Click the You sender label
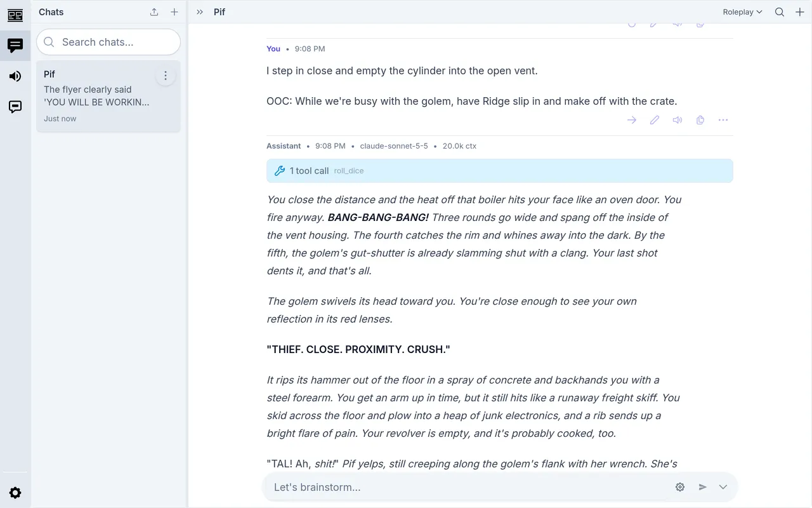Viewport: 812px width, 508px height. [x=273, y=49]
